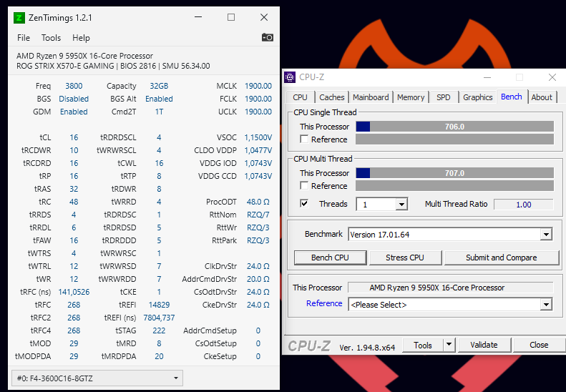
Task: Switch to the Graphics tab
Action: tap(477, 97)
